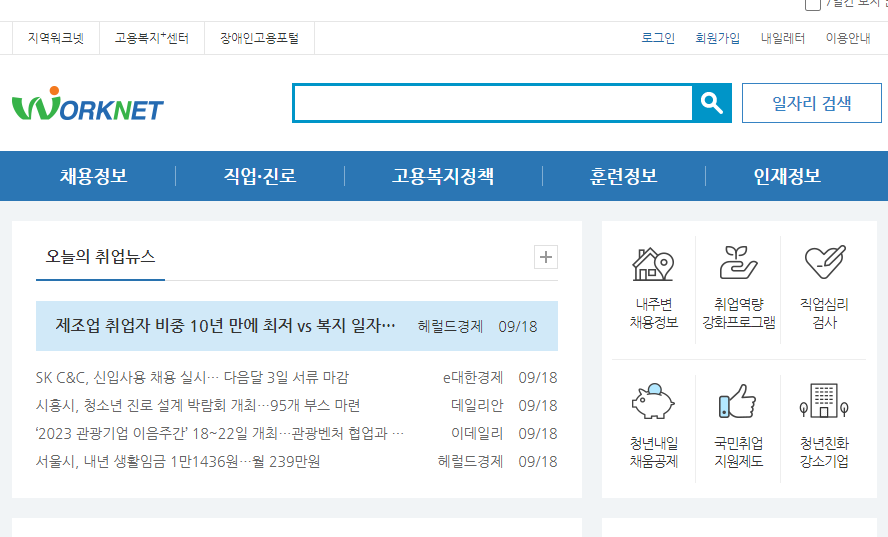Open the 채용정보 menu
The height and width of the screenshot is (537, 888).
click(93, 176)
